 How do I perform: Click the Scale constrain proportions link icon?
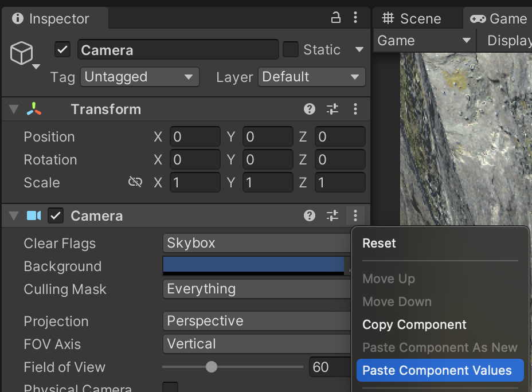click(135, 182)
